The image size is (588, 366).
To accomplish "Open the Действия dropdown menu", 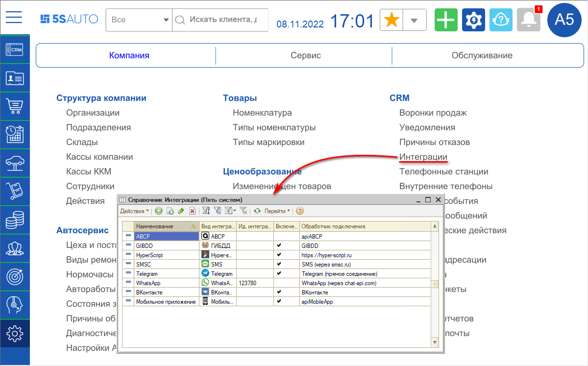I will click(135, 211).
